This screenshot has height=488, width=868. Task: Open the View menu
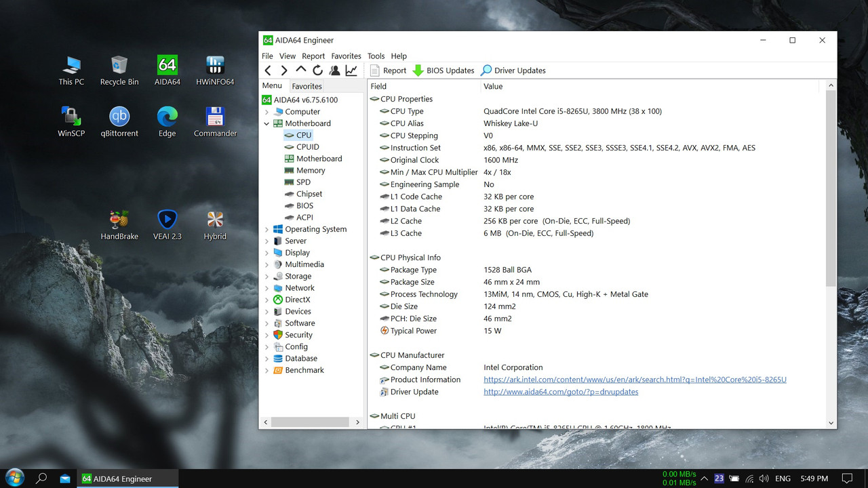[288, 56]
